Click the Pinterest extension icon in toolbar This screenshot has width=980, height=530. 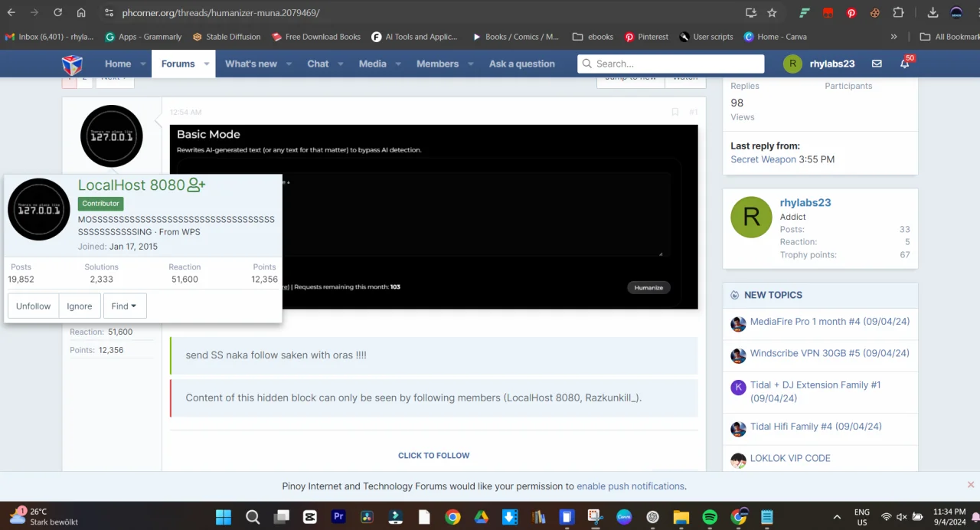(851, 12)
